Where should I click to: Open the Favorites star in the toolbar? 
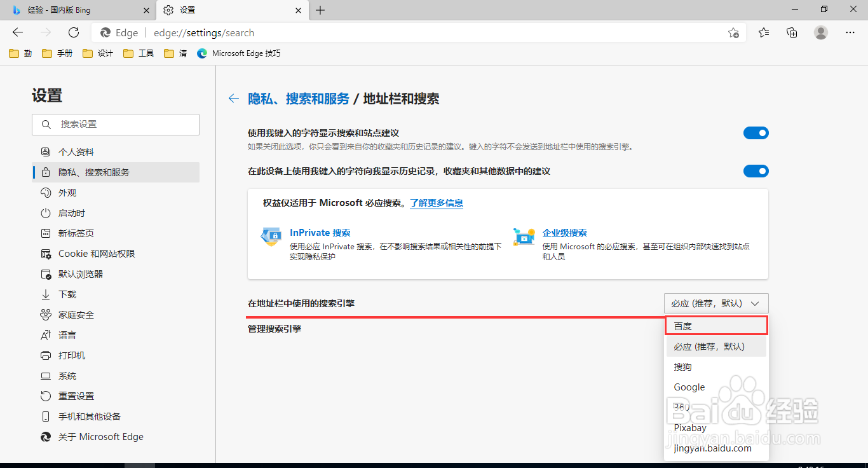pos(763,32)
